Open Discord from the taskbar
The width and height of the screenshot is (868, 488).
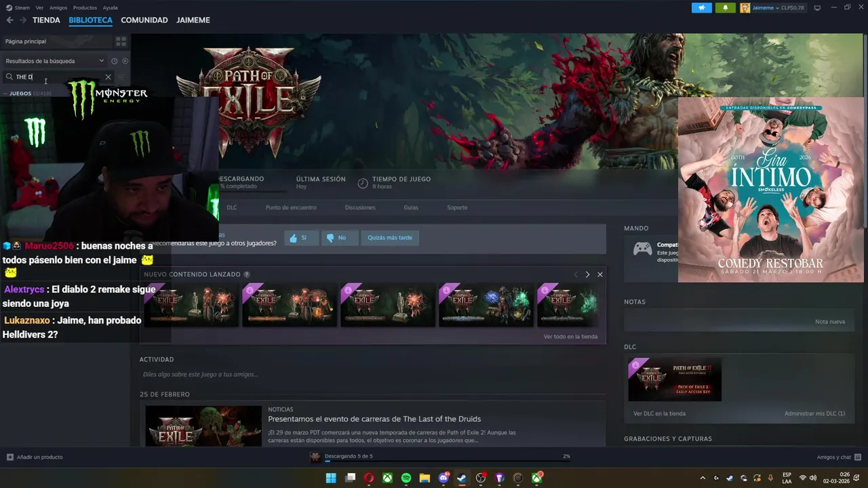tap(443, 478)
